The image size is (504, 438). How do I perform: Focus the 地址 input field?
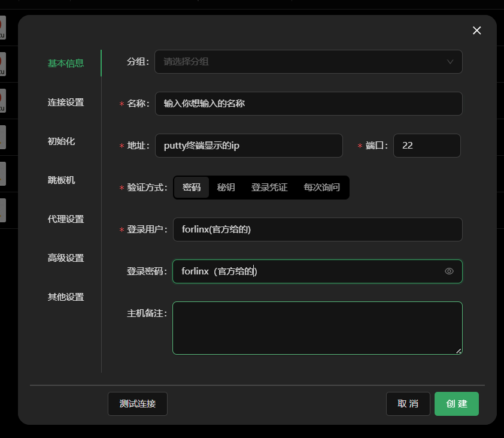tap(249, 146)
